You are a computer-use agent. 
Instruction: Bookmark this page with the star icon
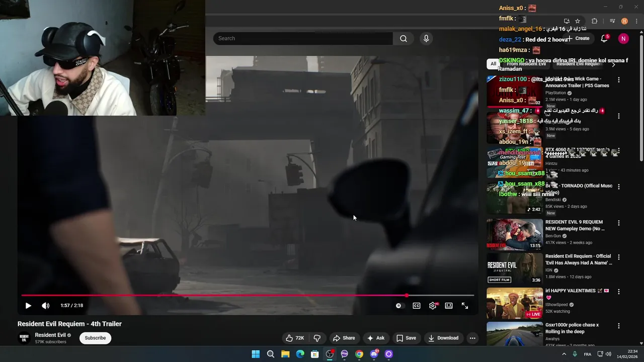pos(578,21)
